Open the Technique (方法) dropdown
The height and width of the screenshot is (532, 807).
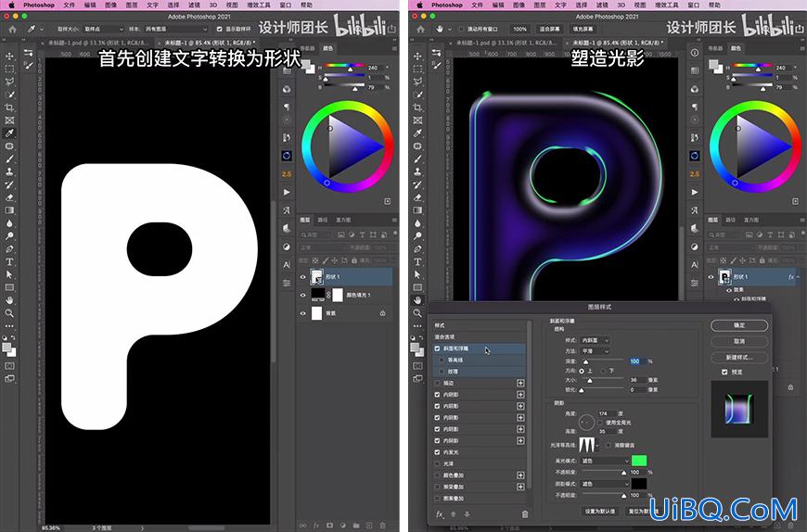coord(595,351)
